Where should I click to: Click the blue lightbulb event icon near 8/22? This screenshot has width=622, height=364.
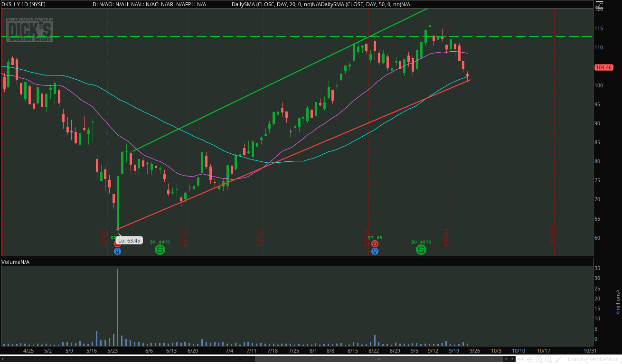(375, 251)
